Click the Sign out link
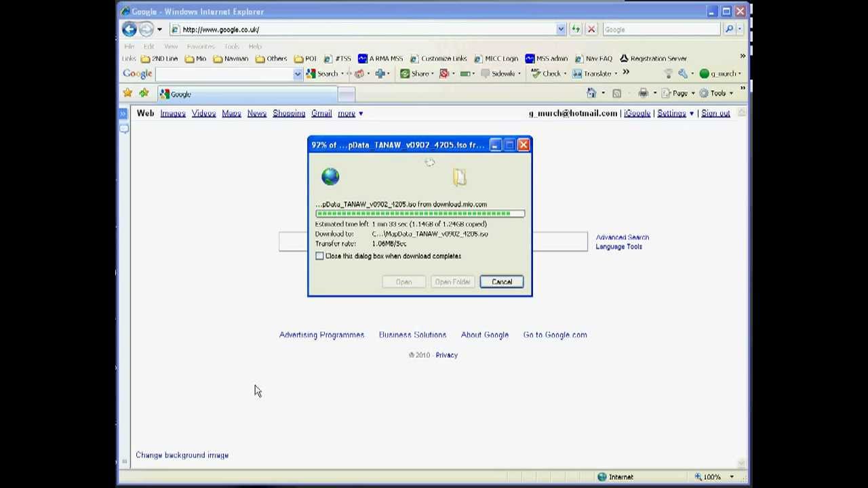 [715, 113]
